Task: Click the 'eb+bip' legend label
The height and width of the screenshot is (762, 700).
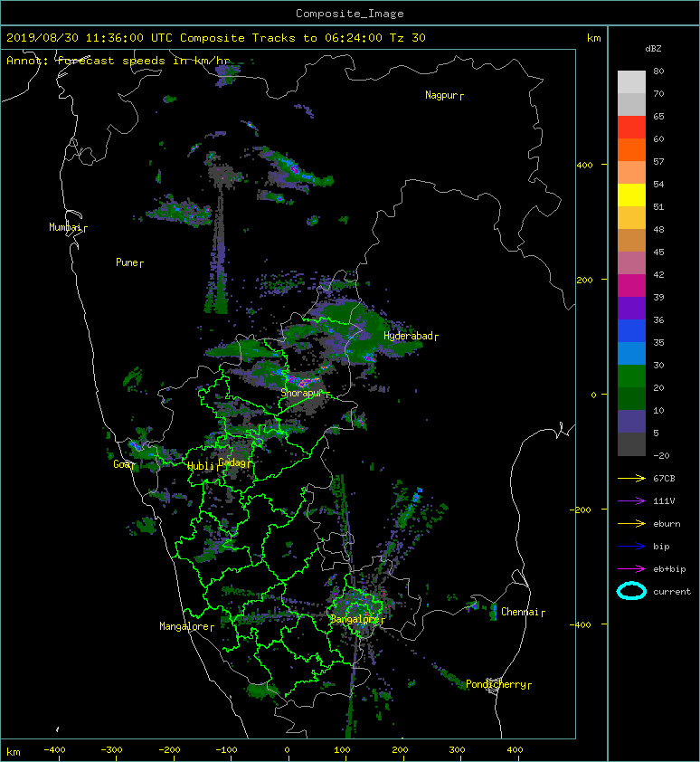Action: click(669, 569)
